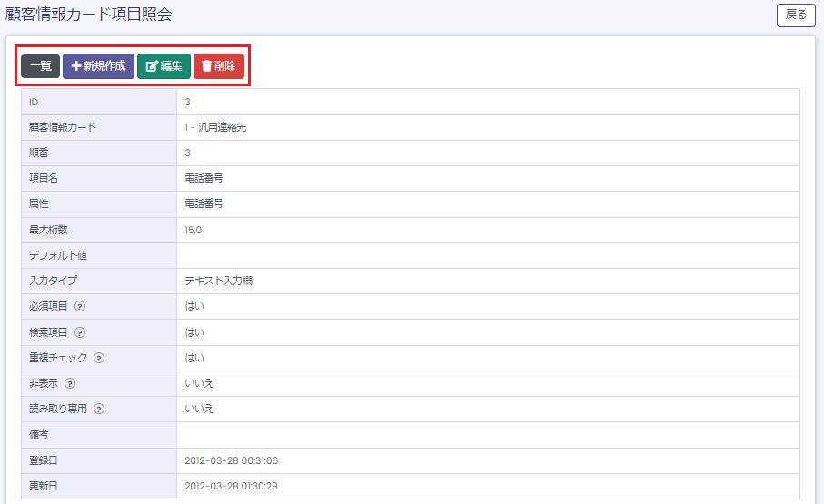Open the 編集 edit button

coord(164,66)
